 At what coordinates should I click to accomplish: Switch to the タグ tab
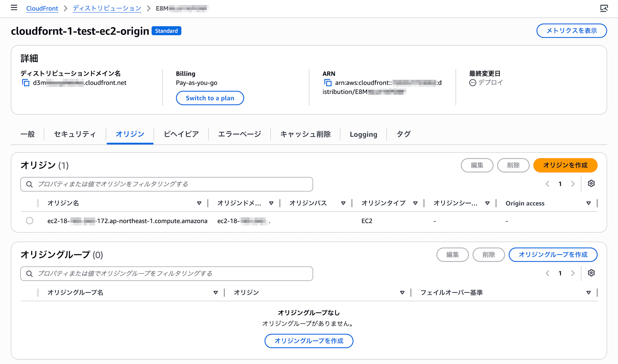(x=404, y=134)
